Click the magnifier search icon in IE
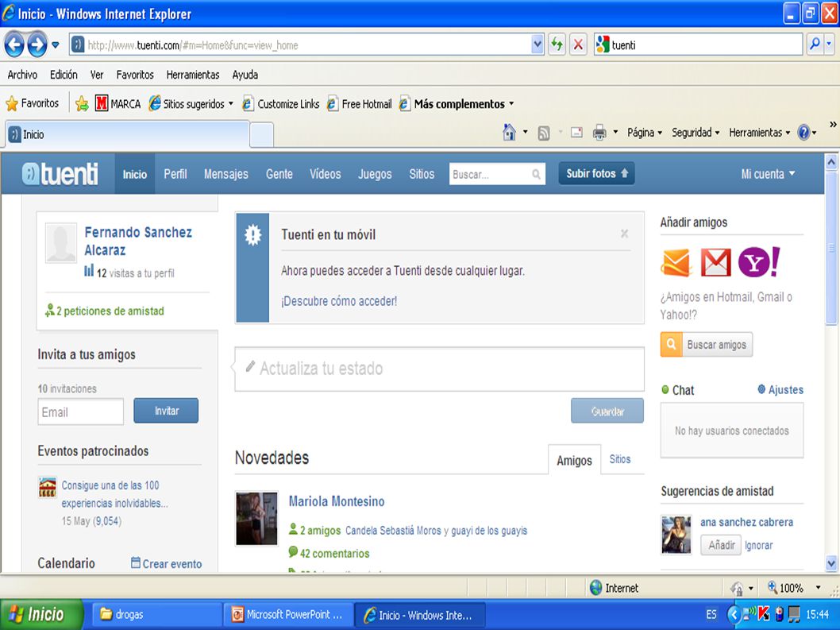The width and height of the screenshot is (840, 630). click(815, 44)
